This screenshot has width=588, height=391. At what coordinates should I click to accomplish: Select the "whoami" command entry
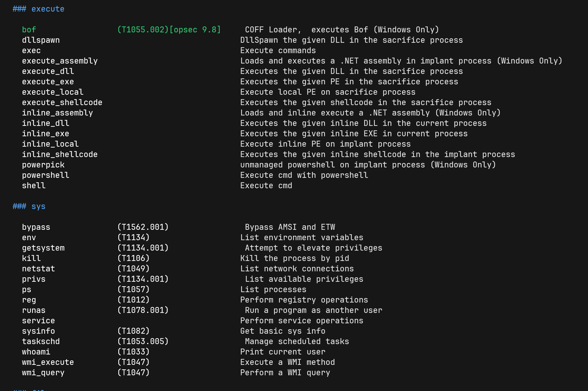(x=36, y=352)
